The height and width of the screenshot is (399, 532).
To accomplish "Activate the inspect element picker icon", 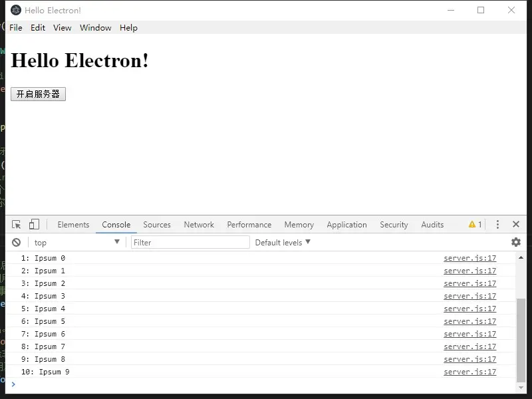I will tap(16, 225).
